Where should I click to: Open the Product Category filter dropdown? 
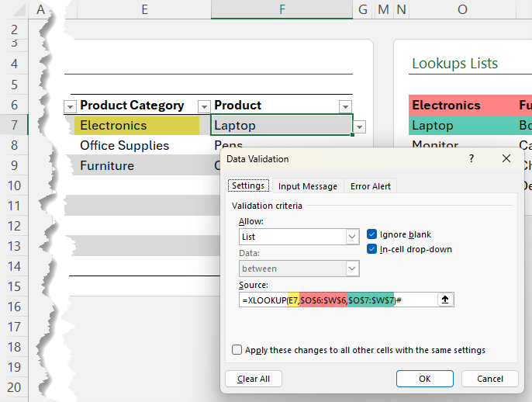204,107
